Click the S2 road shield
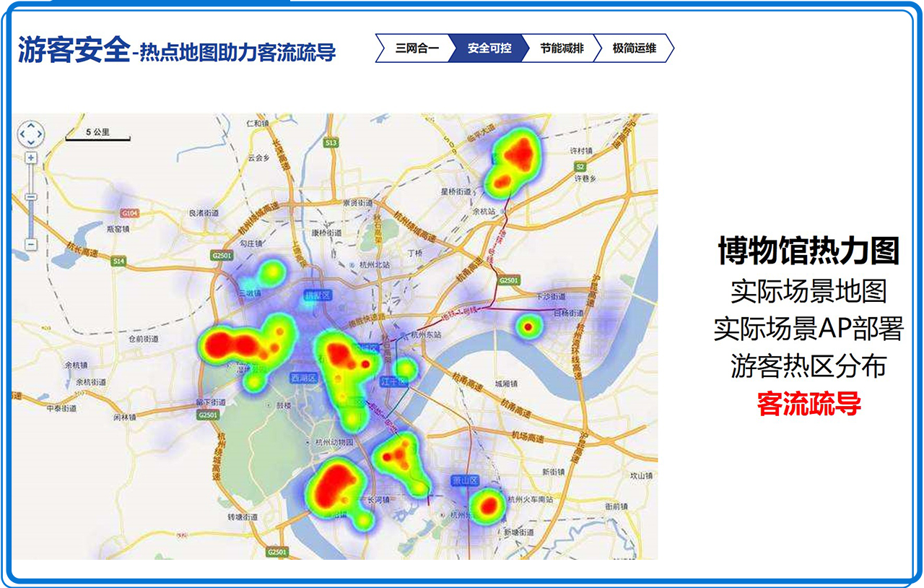The width and height of the screenshot is (924, 588). 579,166
